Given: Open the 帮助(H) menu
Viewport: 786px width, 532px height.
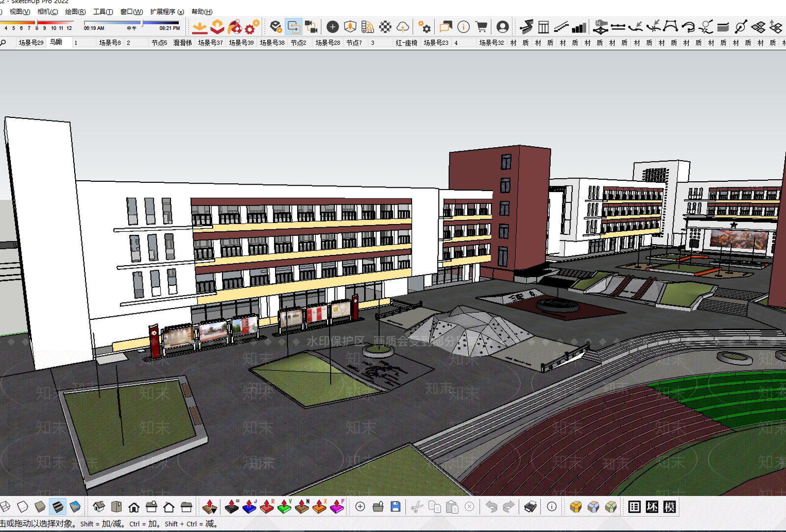Looking at the screenshot, I should (202, 12).
